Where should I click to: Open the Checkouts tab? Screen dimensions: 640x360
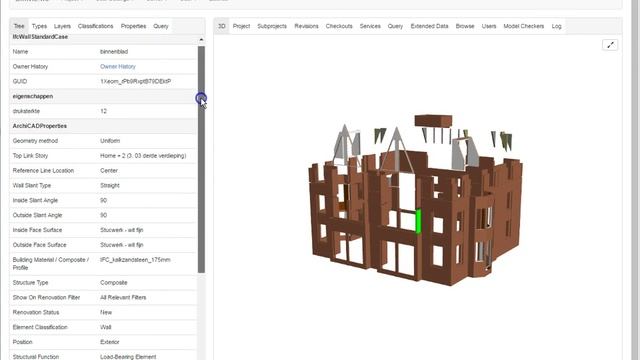(x=339, y=26)
